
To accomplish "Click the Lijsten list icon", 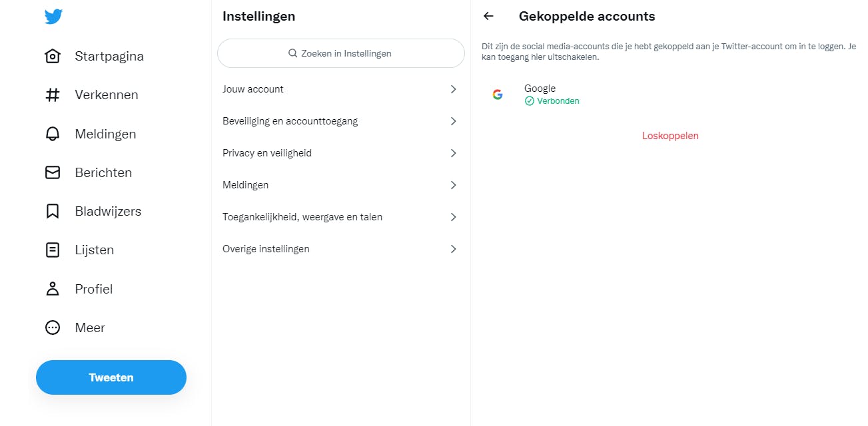I will pyautogui.click(x=53, y=250).
